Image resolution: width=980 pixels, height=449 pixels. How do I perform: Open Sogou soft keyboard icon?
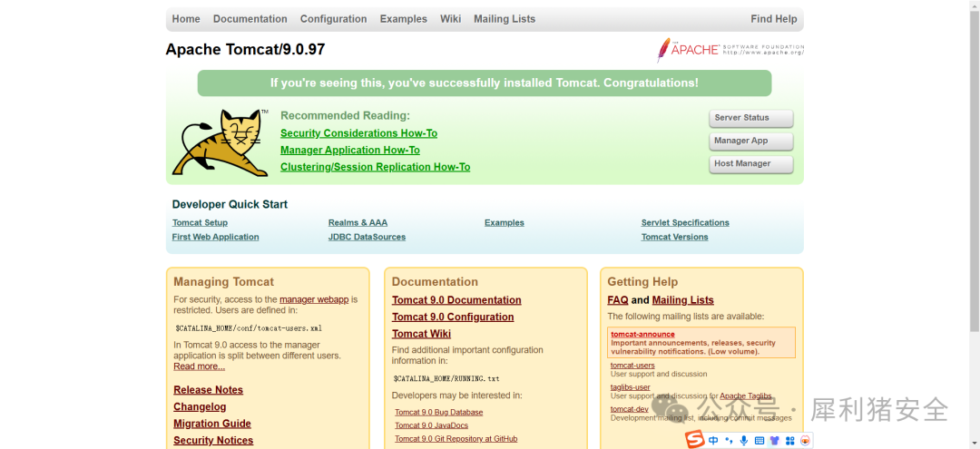coord(759,440)
